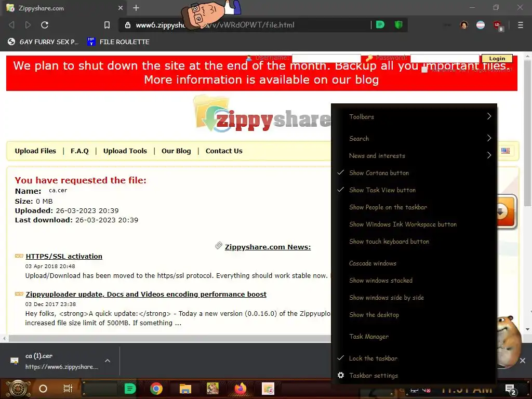Click the Zippyshare logo
The width and height of the screenshot is (532, 399).
262,114
